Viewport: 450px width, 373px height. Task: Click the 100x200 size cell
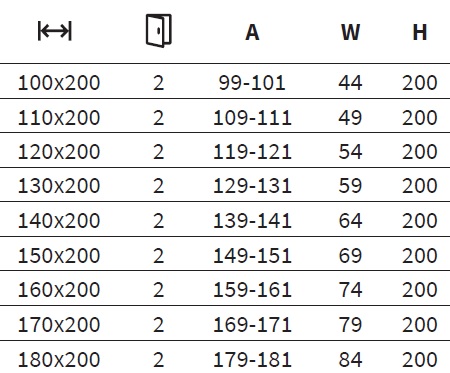(59, 83)
